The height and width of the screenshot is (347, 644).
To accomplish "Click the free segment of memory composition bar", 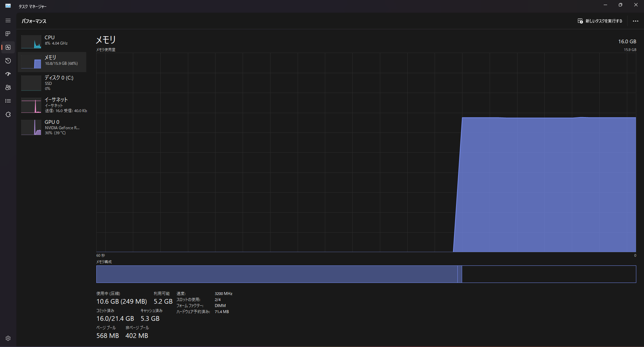I will point(549,274).
